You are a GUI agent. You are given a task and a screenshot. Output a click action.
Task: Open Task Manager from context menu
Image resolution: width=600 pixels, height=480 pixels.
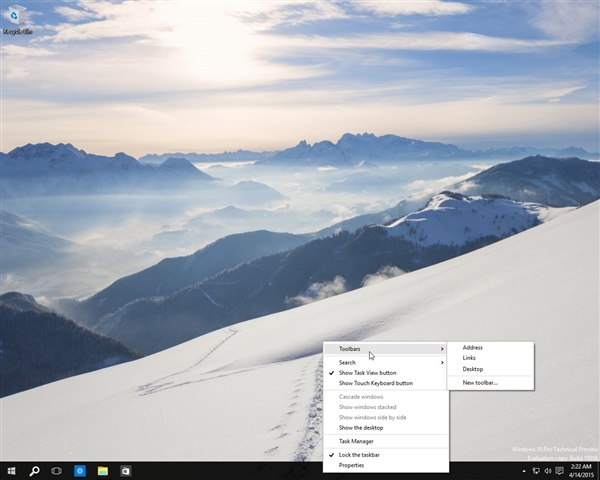pos(356,441)
